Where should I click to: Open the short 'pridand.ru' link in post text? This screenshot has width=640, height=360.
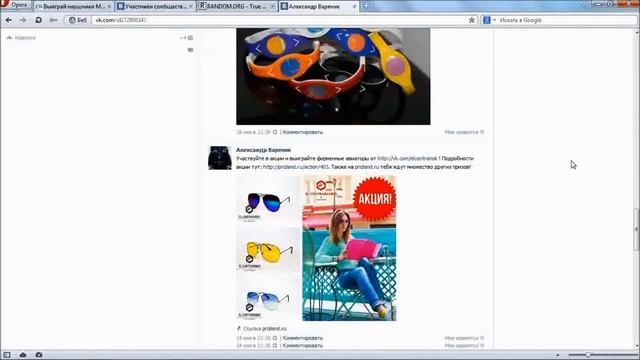point(367,167)
